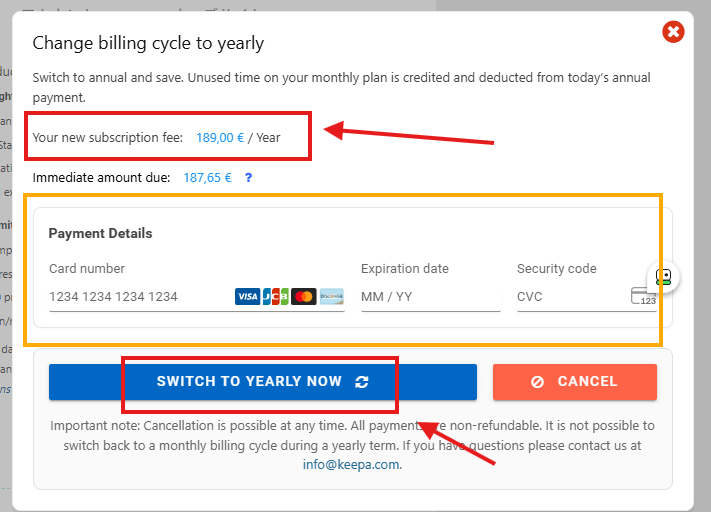The width and height of the screenshot is (711, 512).
Task: Click the circle-slash icon in Cancel button
Action: (x=538, y=382)
